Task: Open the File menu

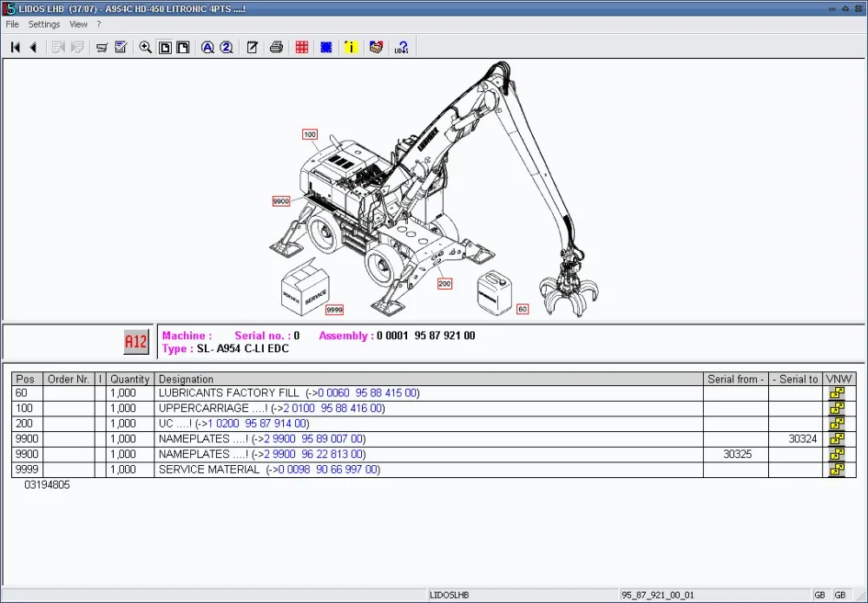Action: pyautogui.click(x=12, y=24)
